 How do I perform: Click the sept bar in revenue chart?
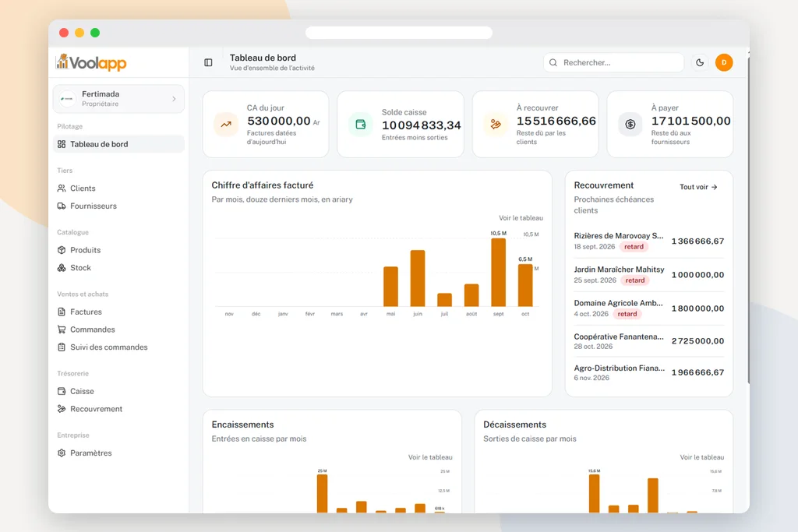pyautogui.click(x=498, y=272)
